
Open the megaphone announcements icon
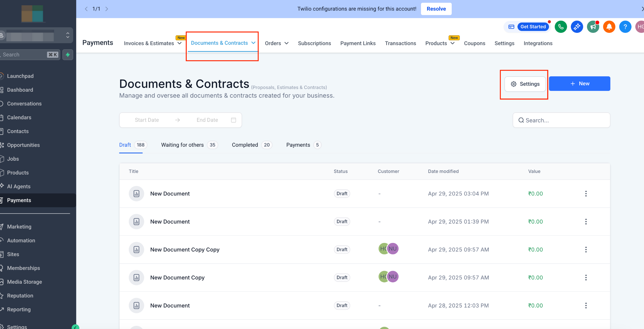click(593, 27)
